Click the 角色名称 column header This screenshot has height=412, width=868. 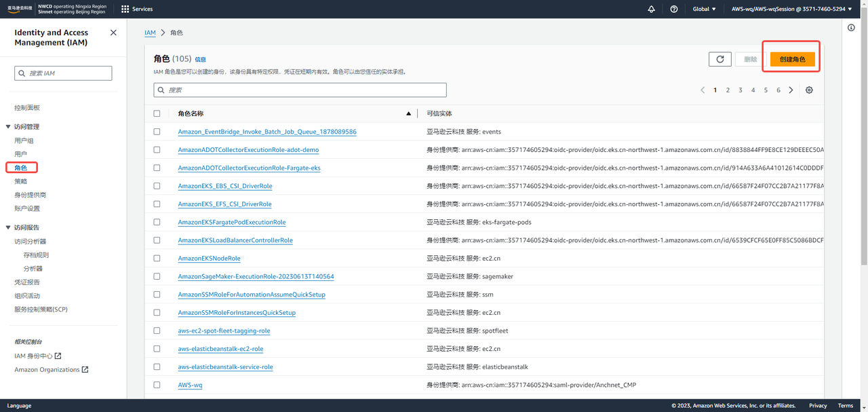(x=191, y=113)
